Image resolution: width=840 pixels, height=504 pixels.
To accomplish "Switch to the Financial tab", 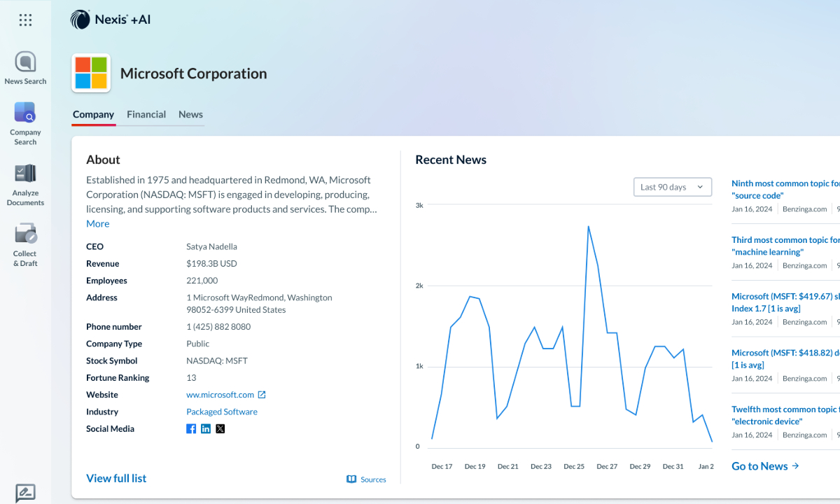I will 146,114.
